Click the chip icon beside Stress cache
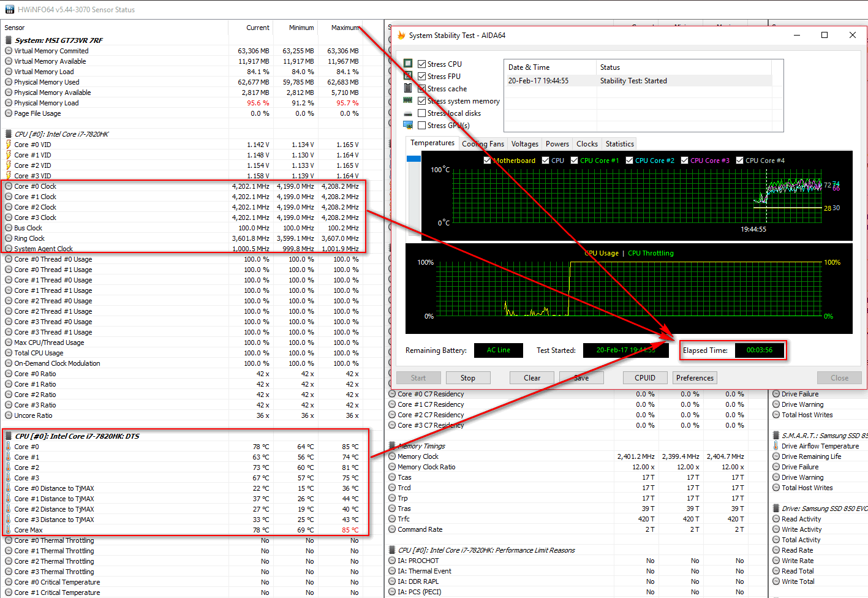 (408, 88)
